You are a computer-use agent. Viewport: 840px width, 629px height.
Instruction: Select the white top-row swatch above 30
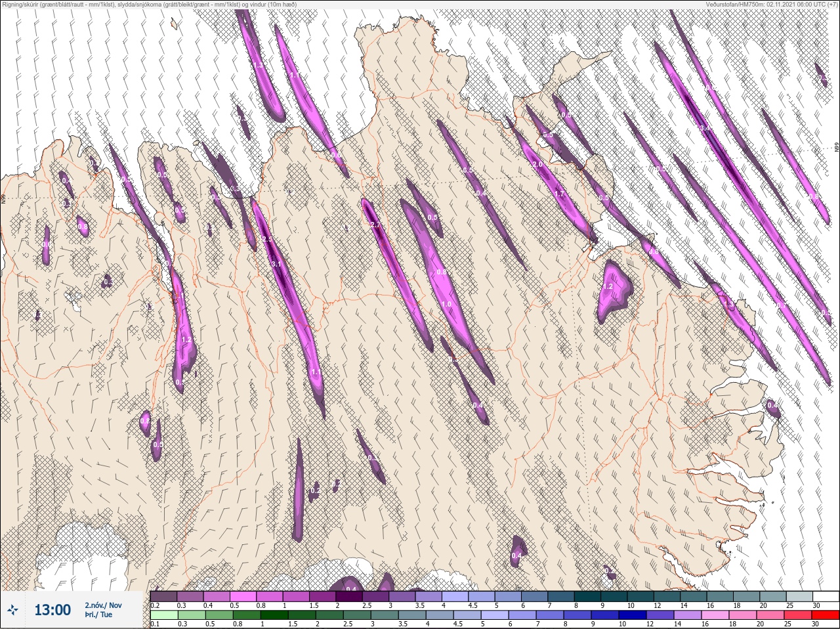click(825, 596)
